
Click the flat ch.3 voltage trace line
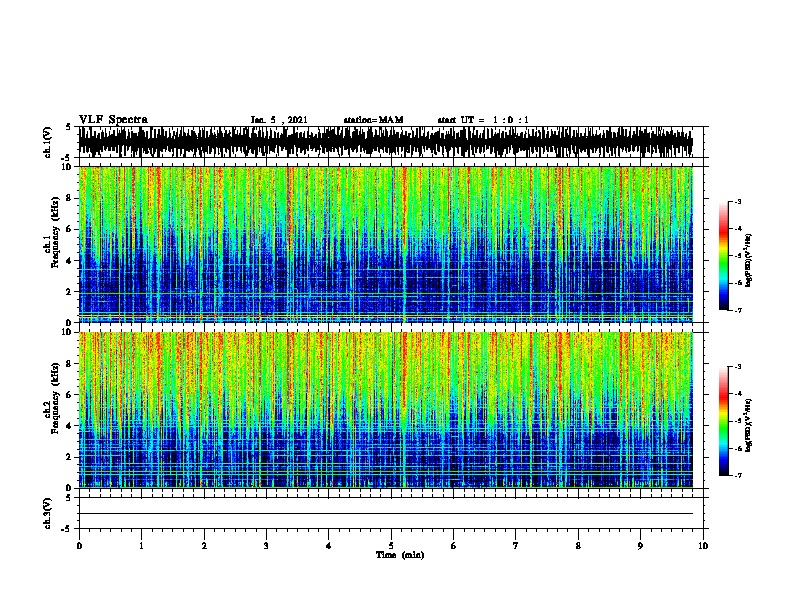386,514
